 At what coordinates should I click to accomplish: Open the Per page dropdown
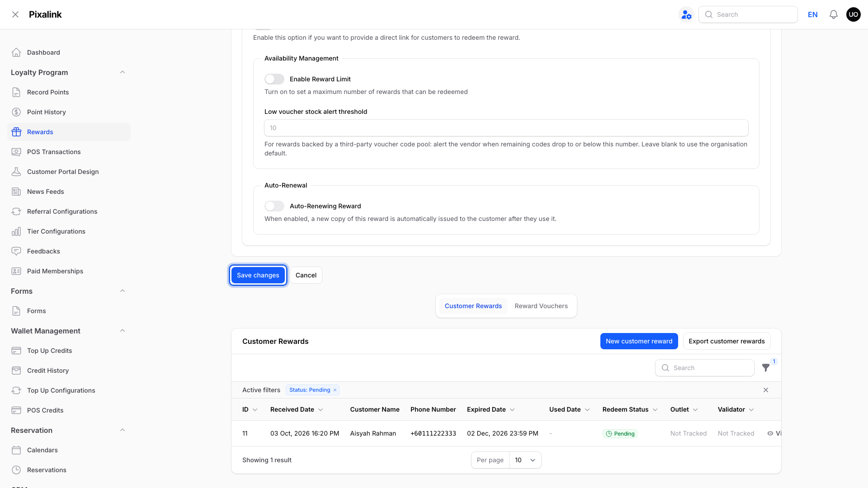(525, 460)
